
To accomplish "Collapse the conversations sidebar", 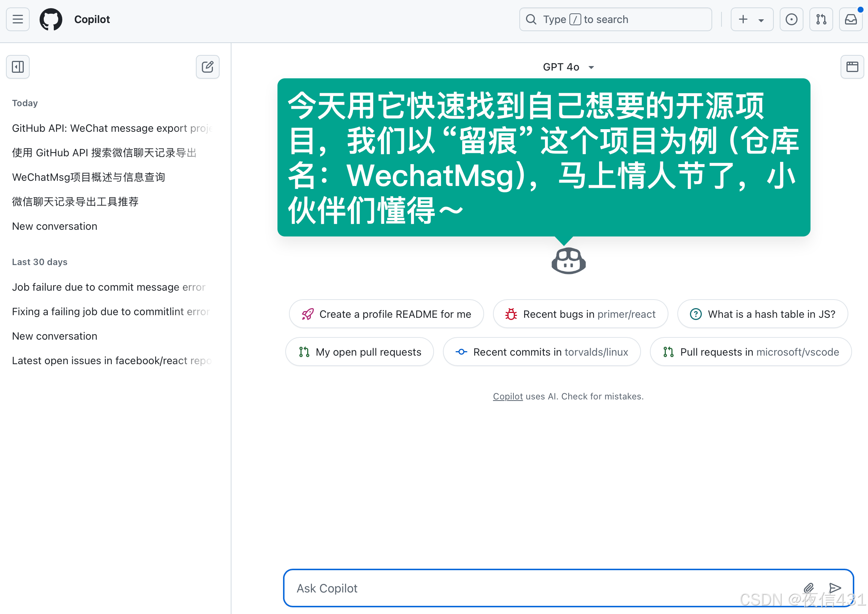I will point(18,67).
